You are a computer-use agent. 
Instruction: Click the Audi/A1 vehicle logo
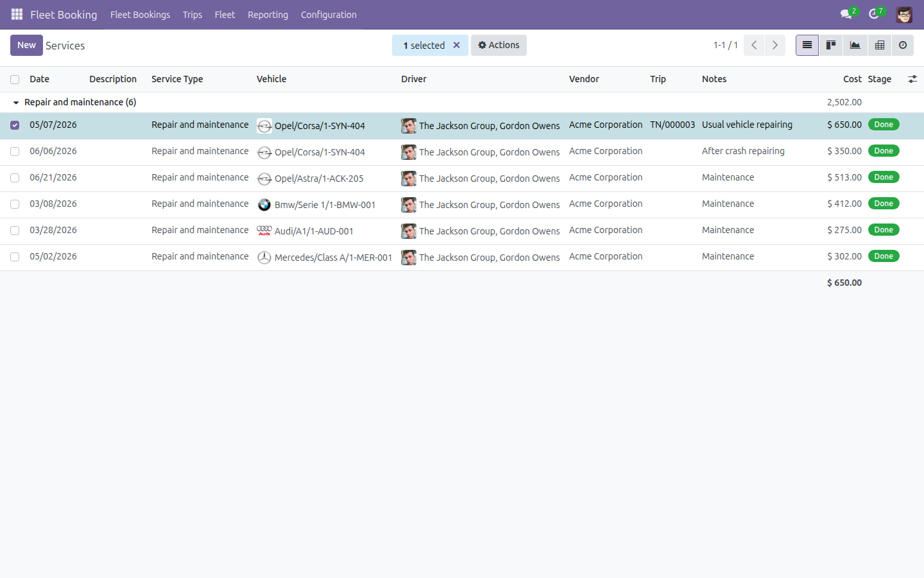[x=264, y=231]
